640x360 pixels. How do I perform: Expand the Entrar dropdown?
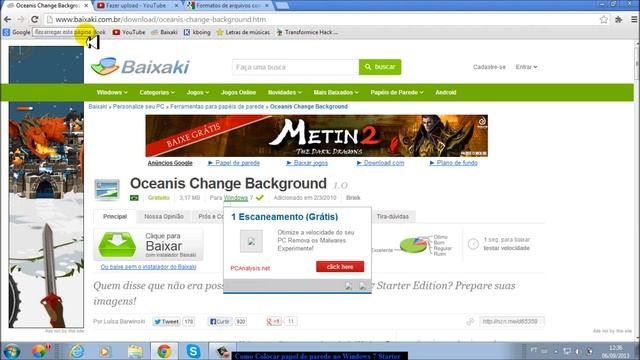[526, 67]
